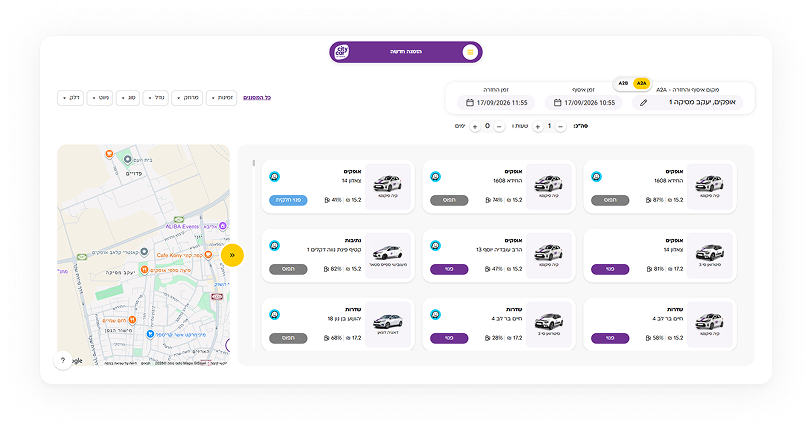The width and height of the screenshot is (812, 428).
Task: Click the Cafe Kony marker on the map
Action: [x=208, y=254]
